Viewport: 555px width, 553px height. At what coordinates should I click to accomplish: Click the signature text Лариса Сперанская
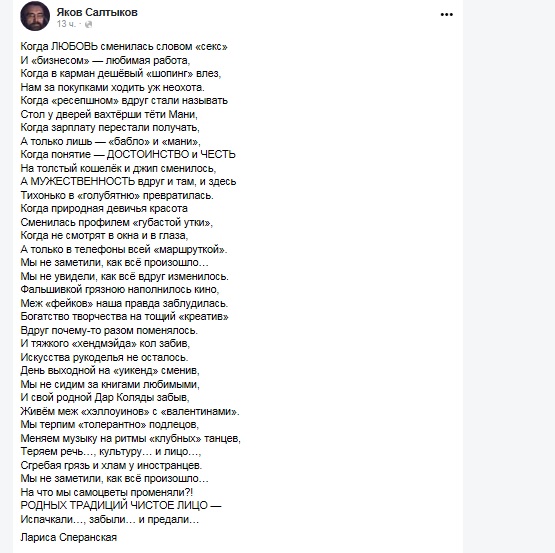(69, 537)
